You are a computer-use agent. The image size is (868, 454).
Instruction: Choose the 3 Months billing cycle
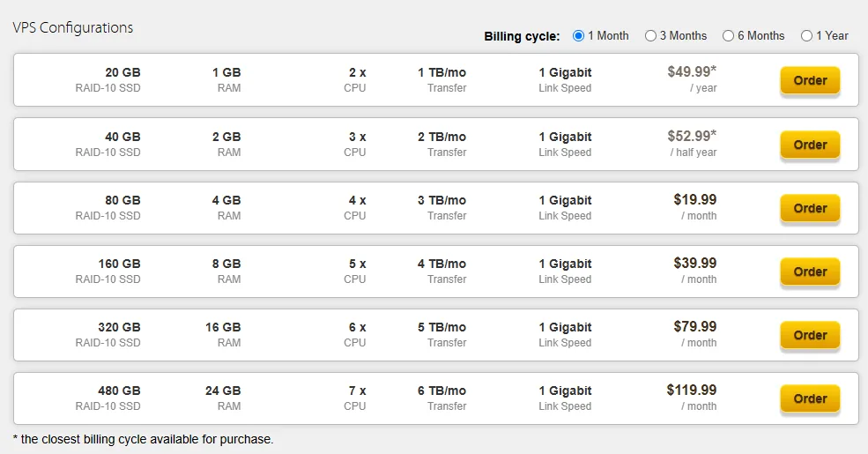click(650, 36)
